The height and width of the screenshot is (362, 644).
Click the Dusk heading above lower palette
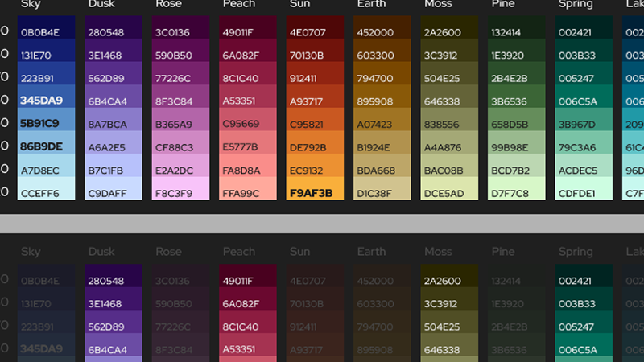click(x=101, y=252)
